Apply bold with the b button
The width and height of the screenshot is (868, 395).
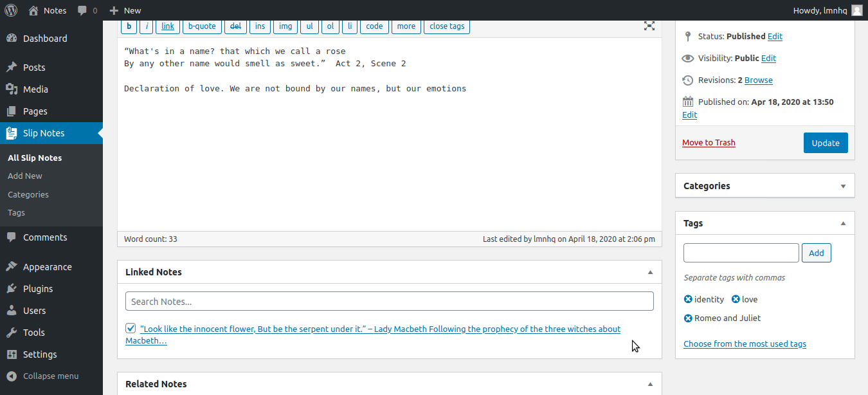(129, 26)
